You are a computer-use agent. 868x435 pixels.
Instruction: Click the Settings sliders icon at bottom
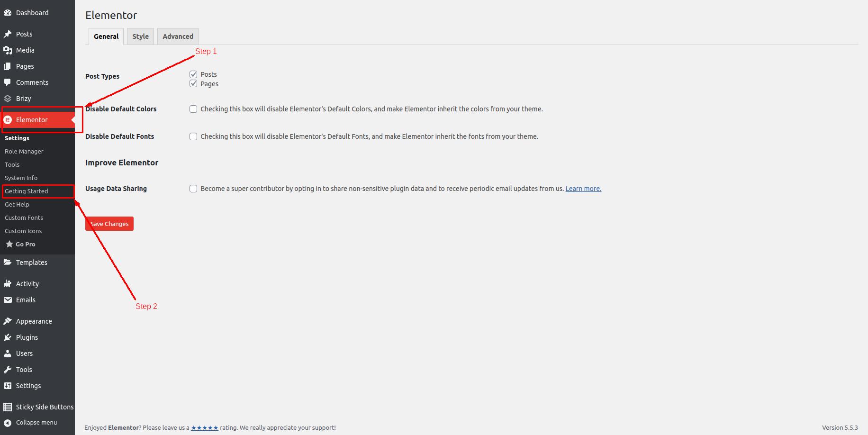[8, 386]
